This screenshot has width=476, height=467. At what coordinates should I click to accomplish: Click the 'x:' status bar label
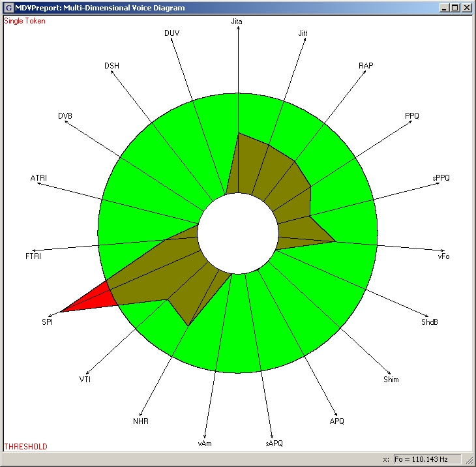[x=386, y=459]
